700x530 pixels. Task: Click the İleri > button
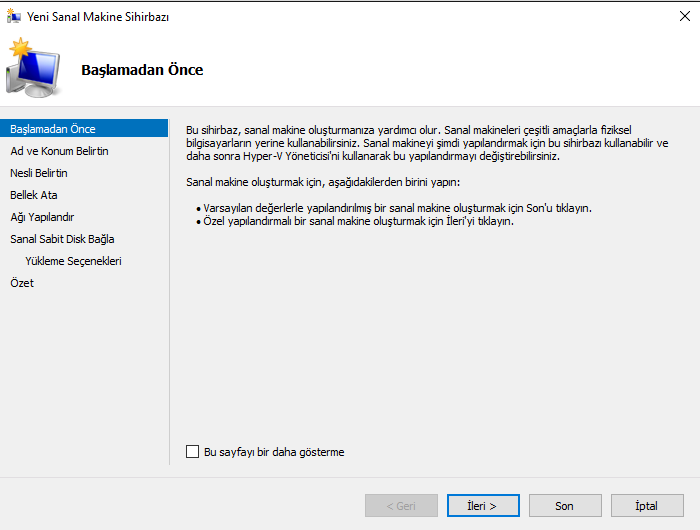coord(483,505)
